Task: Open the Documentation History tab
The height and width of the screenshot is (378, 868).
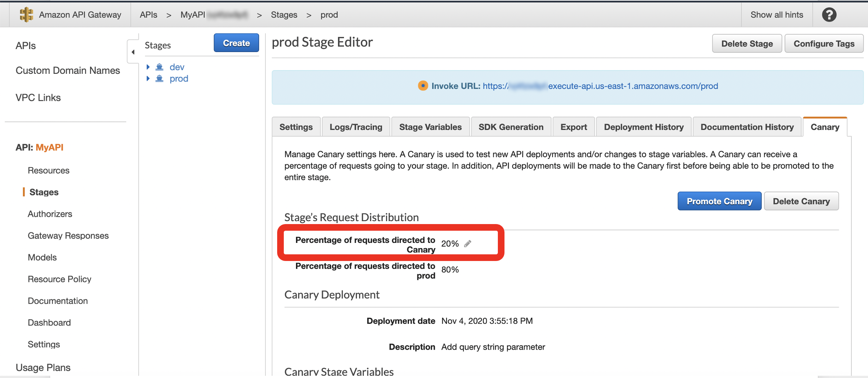Action: pos(747,127)
